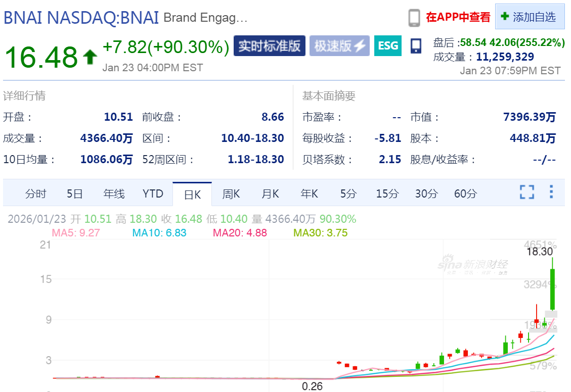
Task: Select the 日K chart tab
Action: [192, 194]
